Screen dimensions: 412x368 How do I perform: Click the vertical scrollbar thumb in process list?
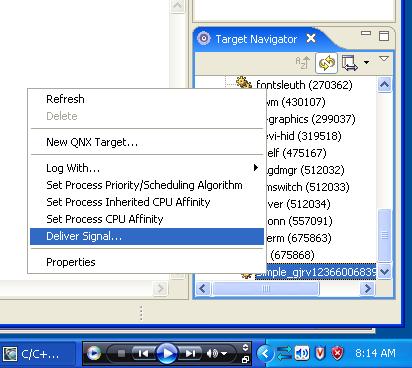[x=384, y=235]
